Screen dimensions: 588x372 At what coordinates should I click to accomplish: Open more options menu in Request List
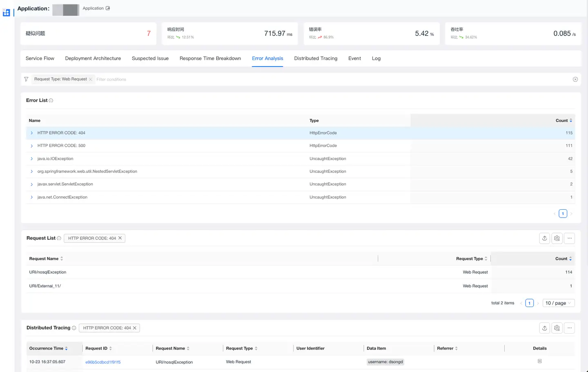pos(570,238)
